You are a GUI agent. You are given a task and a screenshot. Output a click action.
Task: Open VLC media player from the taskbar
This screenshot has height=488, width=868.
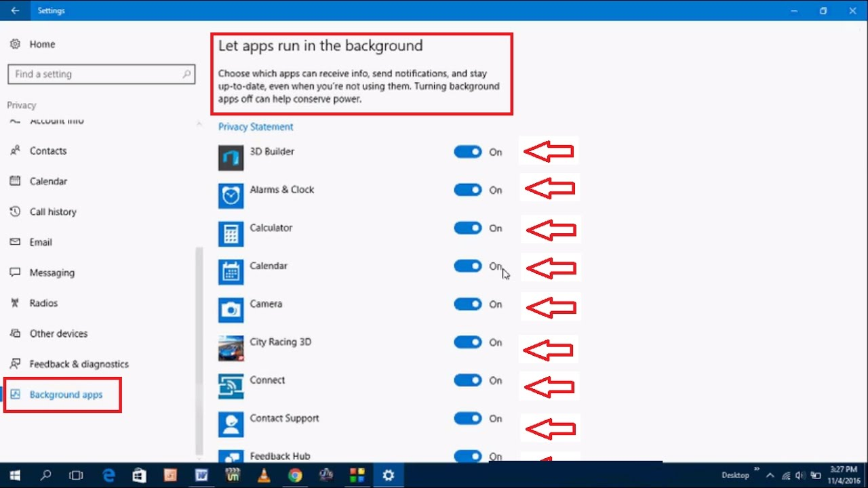point(264,475)
